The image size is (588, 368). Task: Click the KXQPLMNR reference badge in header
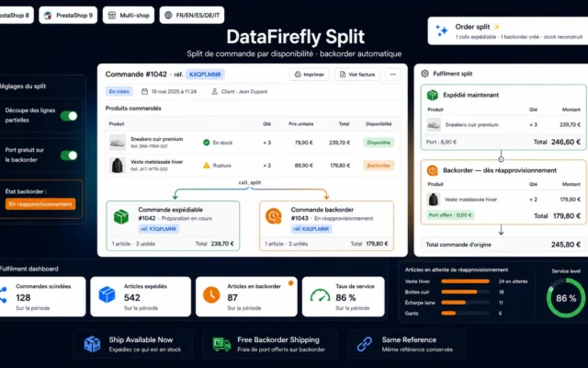coord(205,75)
